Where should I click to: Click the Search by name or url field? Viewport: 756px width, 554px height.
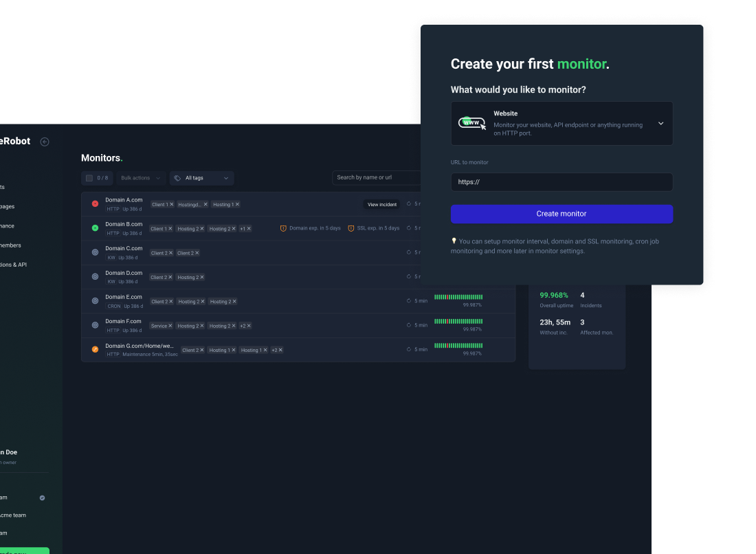377,177
